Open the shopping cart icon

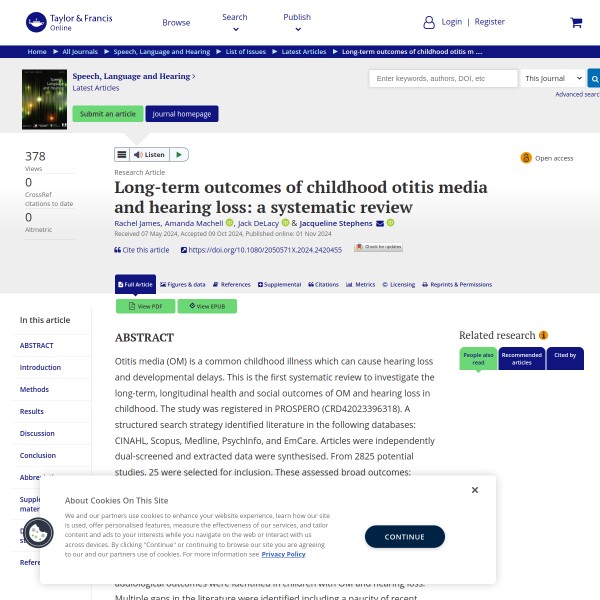pyautogui.click(x=576, y=22)
